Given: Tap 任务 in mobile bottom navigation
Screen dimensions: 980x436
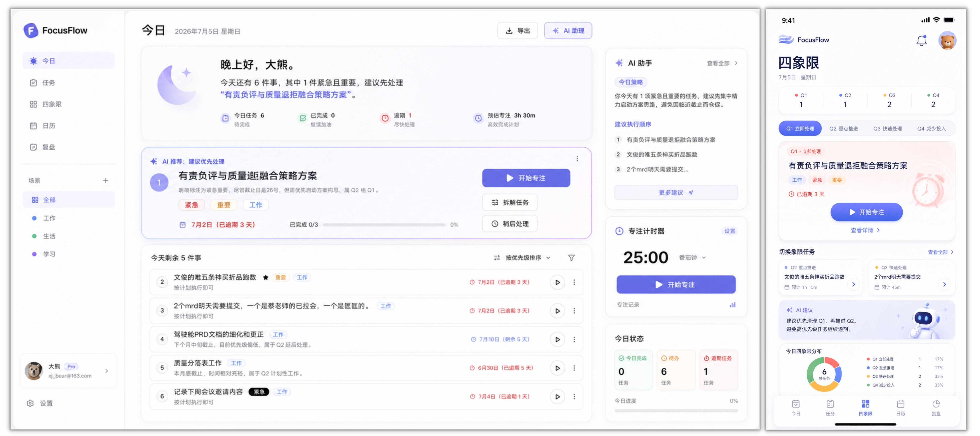Looking at the screenshot, I should pyautogui.click(x=830, y=408).
